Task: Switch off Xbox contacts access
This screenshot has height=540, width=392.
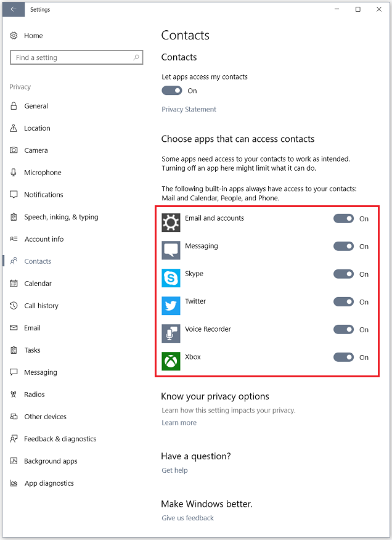Action: [343, 358]
